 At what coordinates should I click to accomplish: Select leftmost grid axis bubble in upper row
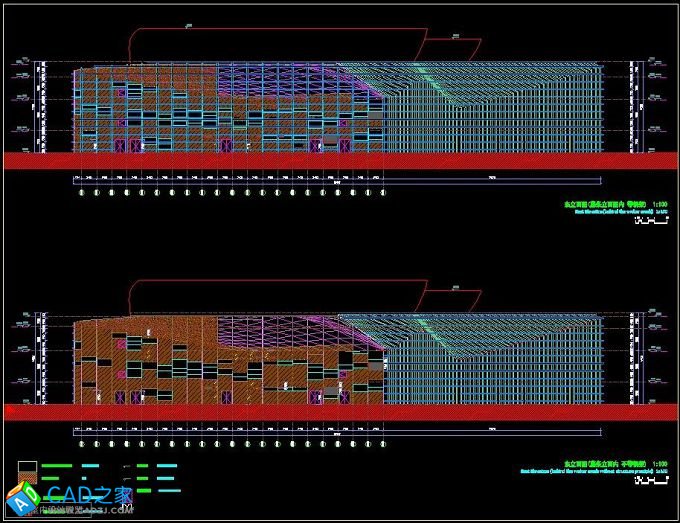pos(81,192)
